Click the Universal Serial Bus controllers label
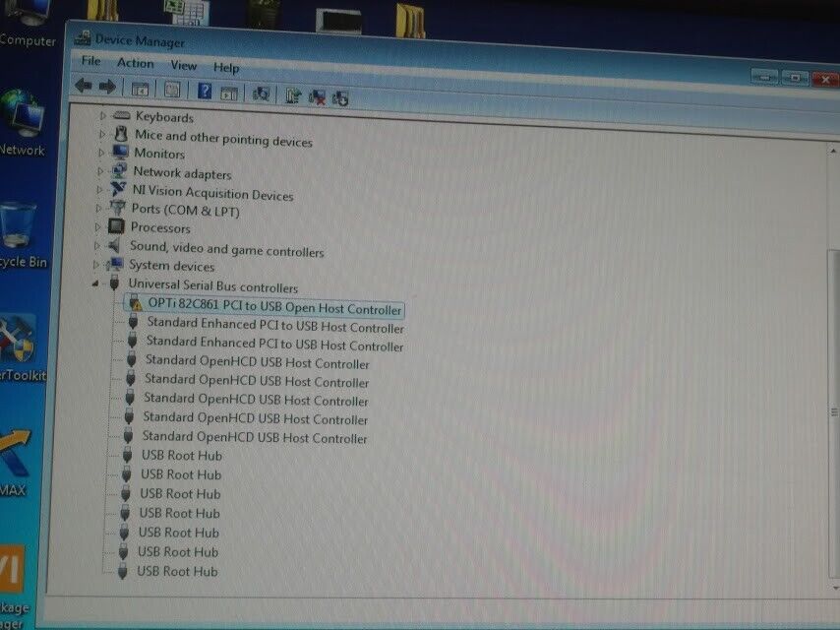Screen dimensions: 840x630 click(212, 285)
